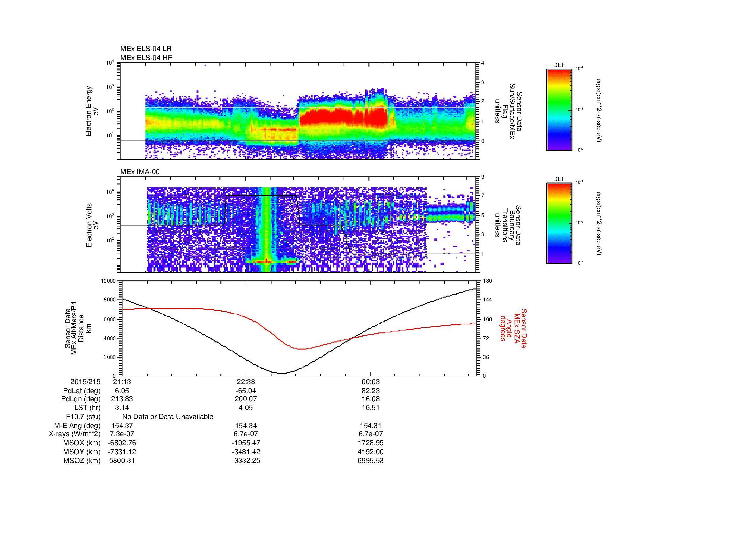Click the 'Electron Volts eV' axis label
This screenshot has width=756, height=534.
92,225
